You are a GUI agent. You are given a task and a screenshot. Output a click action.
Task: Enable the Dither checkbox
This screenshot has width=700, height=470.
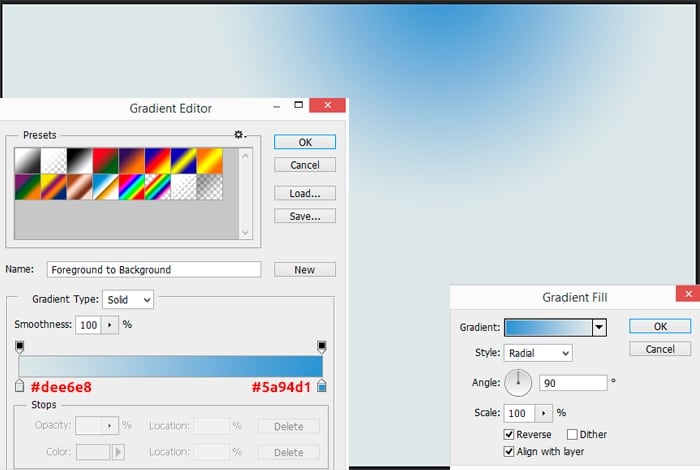click(572, 435)
